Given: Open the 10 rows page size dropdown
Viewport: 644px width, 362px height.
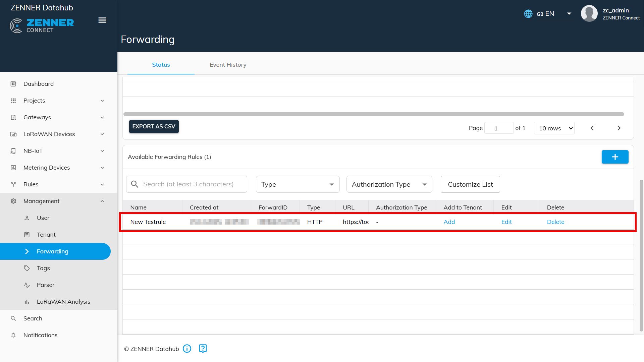Looking at the screenshot, I should click(554, 128).
